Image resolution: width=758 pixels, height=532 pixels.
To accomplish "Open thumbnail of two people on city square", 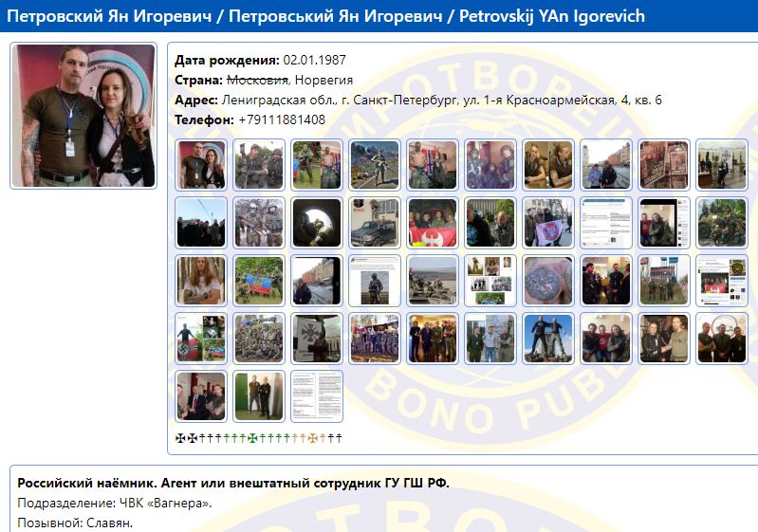I will (606, 165).
